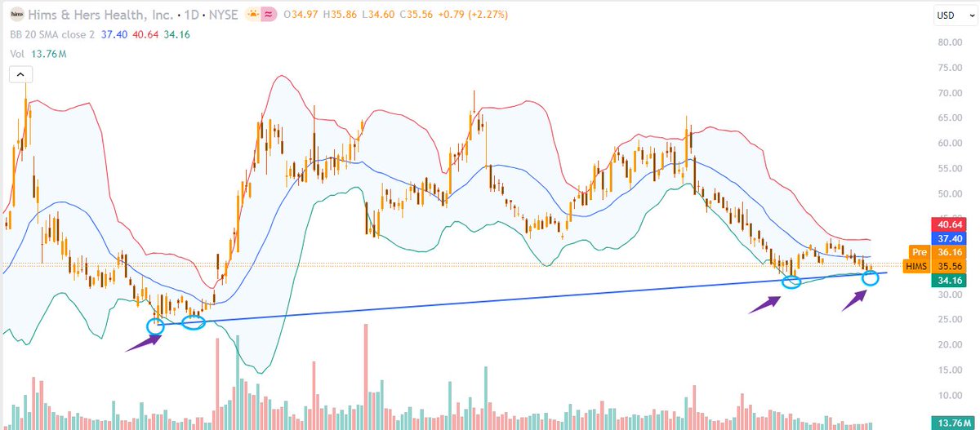Click the 75.00 price axis label
The height and width of the screenshot is (430, 980).
[948, 68]
